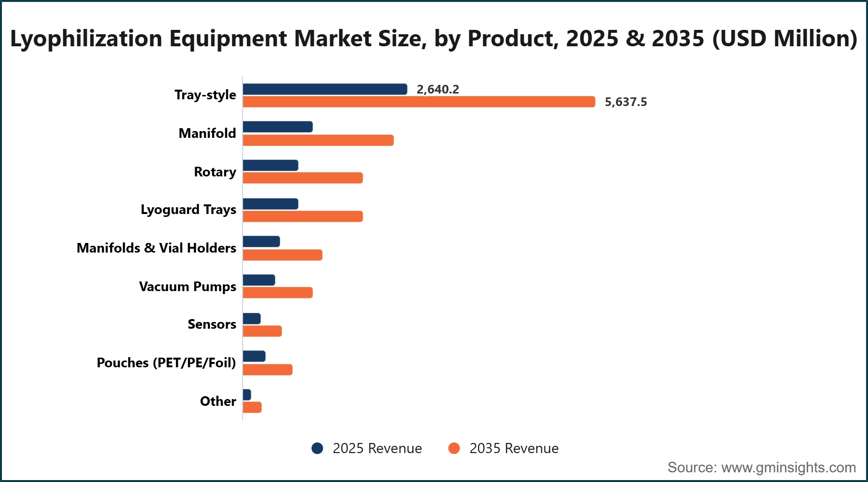Click the 'Other' axis label
Screen dimensions: 868x482
click(218, 401)
